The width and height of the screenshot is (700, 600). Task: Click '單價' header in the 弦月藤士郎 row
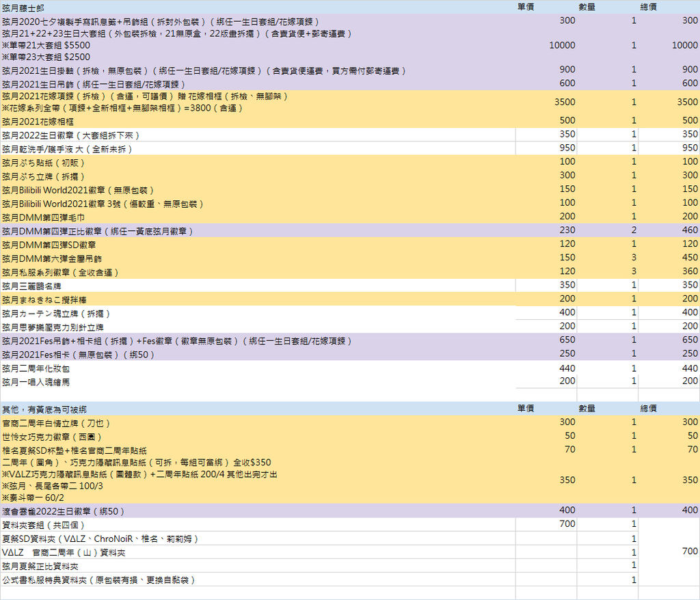(526, 7)
